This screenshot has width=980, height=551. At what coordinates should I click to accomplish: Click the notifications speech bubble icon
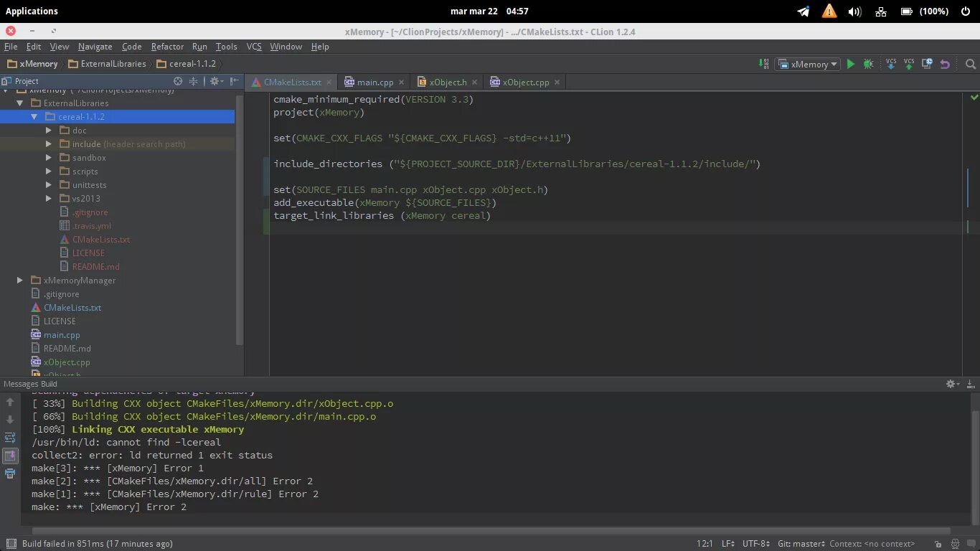[x=971, y=544]
